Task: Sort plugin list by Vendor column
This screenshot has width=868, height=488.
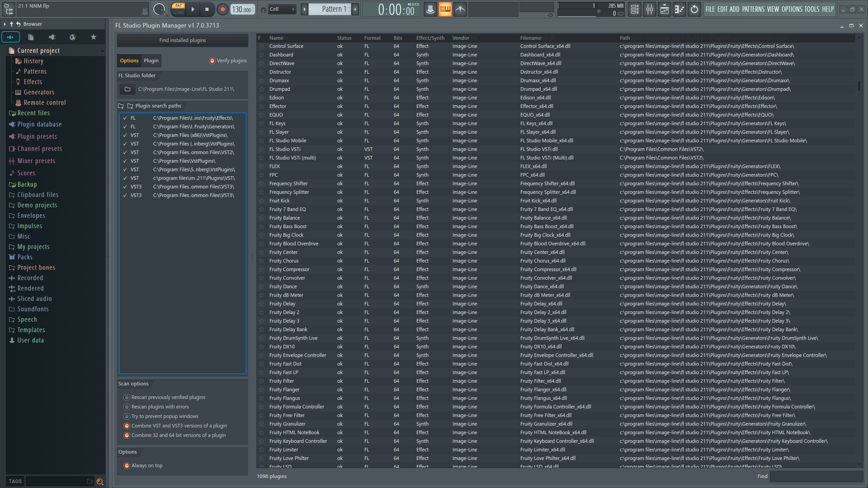Action: 461,38
